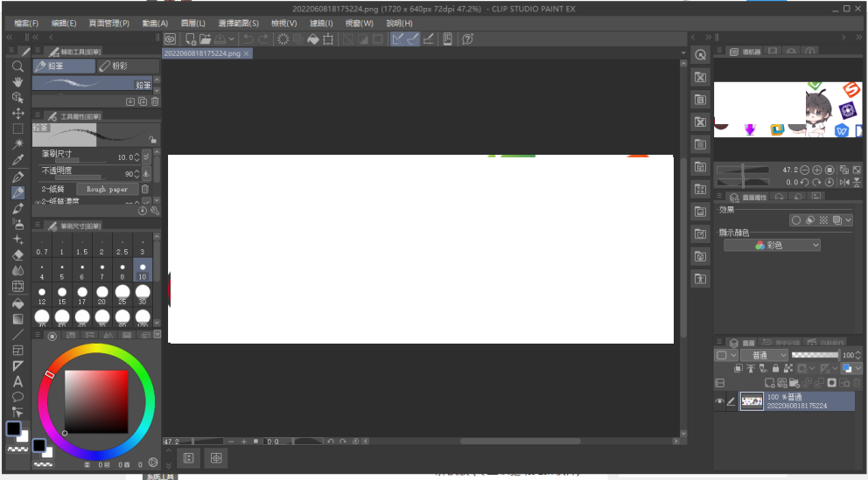Toggle snap to special ruler
This screenshot has height=480, width=868.
(412, 39)
